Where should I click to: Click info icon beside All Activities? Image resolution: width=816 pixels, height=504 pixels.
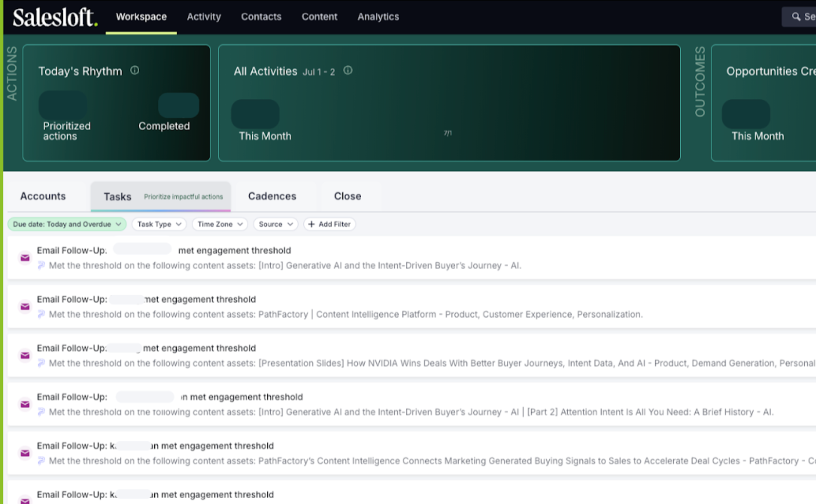click(348, 71)
